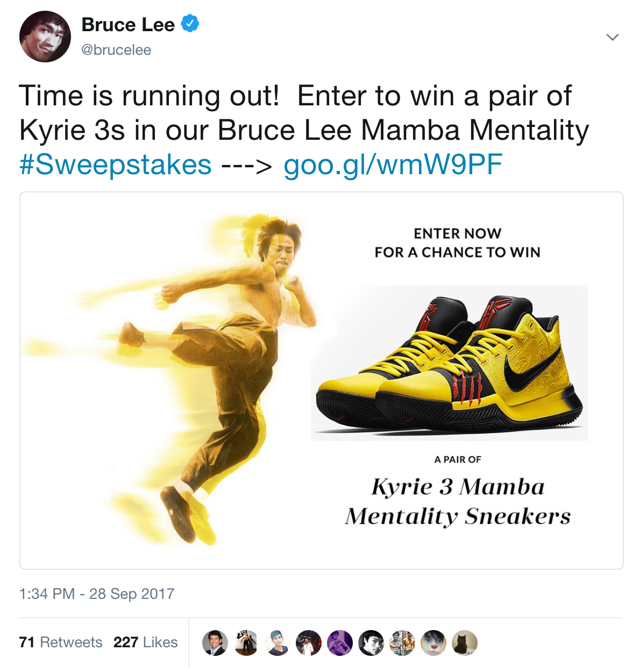640x672 pixels.
Task: Click the blue verified badge
Action: coord(190,24)
